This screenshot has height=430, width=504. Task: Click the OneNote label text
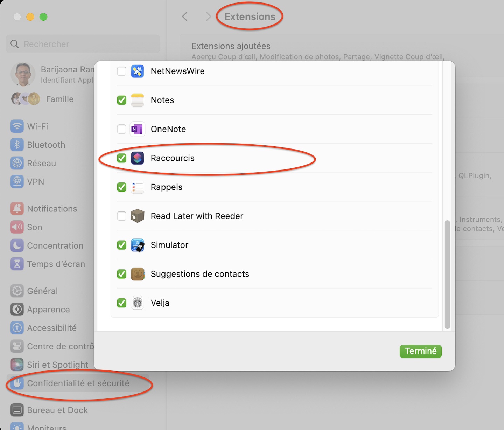tap(168, 129)
